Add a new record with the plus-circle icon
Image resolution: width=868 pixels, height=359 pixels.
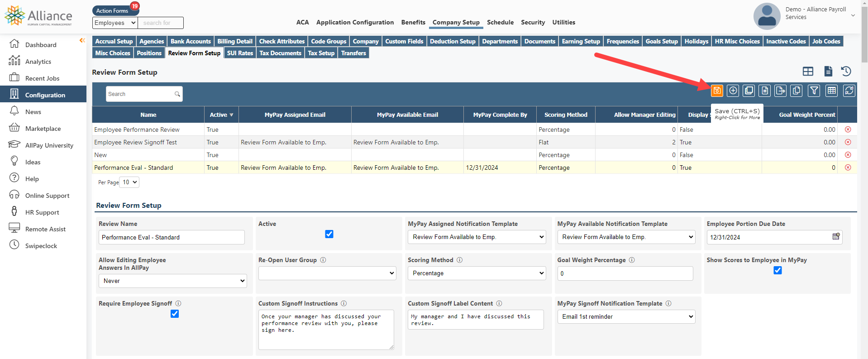click(x=733, y=91)
